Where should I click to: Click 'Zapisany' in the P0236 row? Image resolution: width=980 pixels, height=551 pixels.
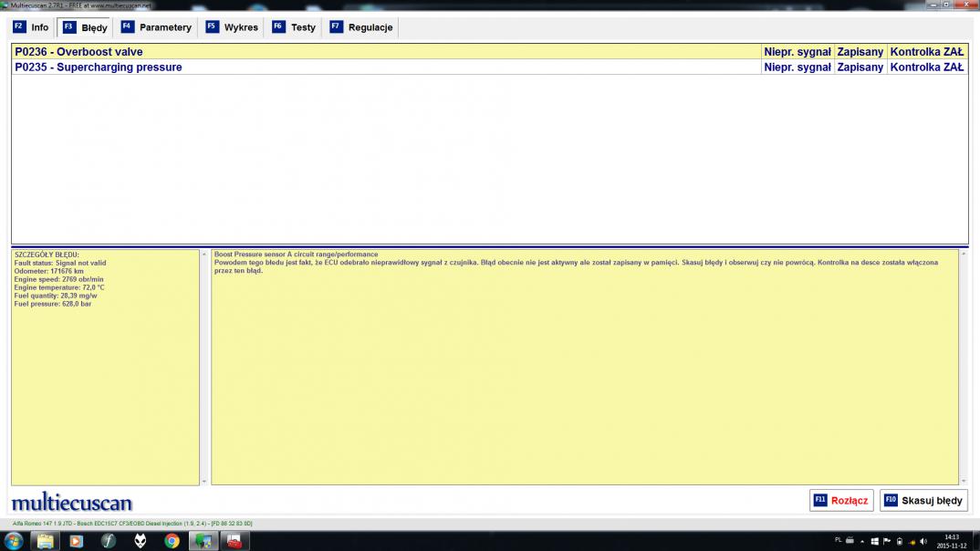click(860, 52)
